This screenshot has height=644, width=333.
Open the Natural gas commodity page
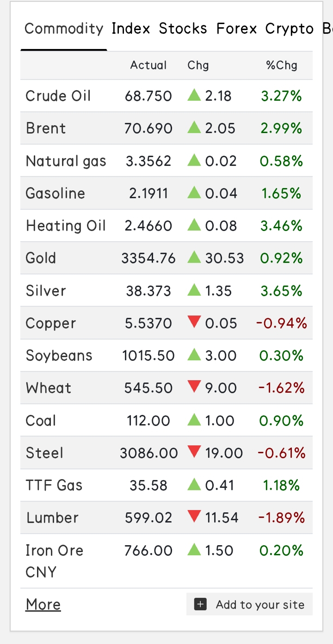(66, 161)
